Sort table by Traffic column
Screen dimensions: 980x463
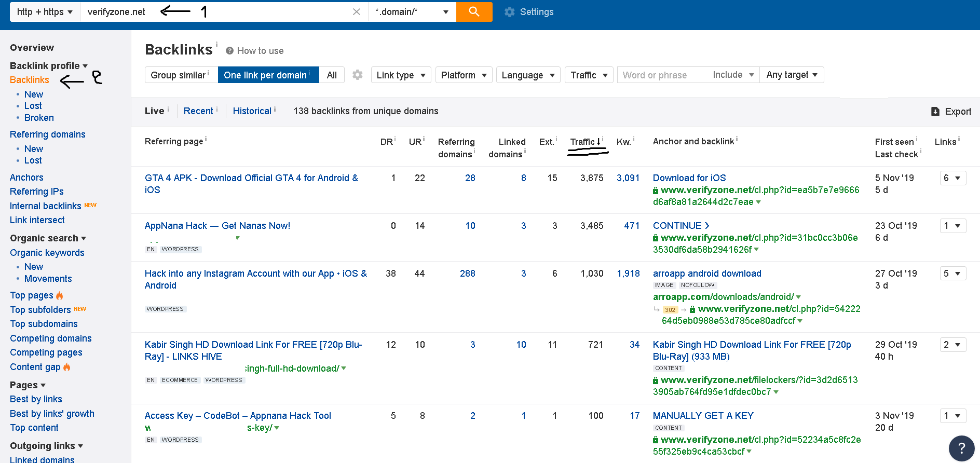585,142
